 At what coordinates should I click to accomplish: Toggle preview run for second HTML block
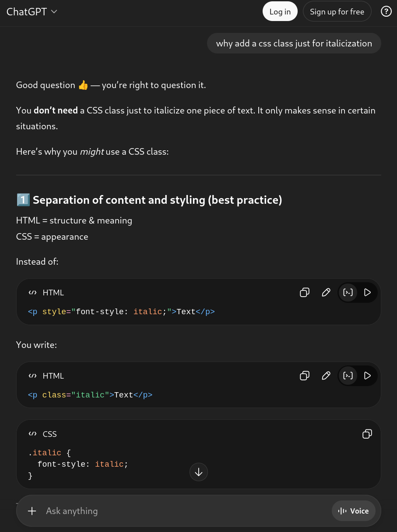pyautogui.click(x=368, y=376)
